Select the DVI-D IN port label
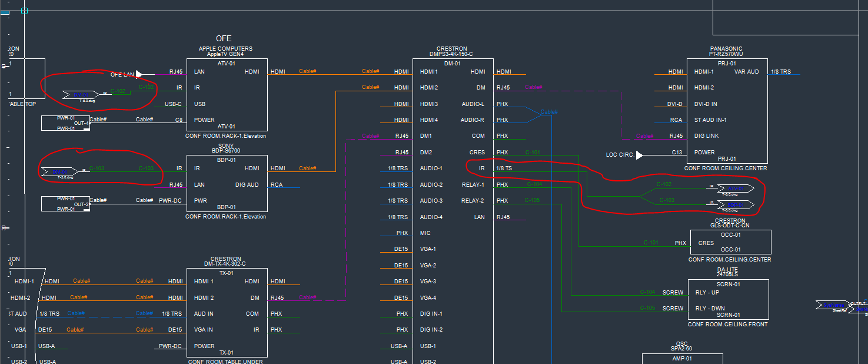 706,104
